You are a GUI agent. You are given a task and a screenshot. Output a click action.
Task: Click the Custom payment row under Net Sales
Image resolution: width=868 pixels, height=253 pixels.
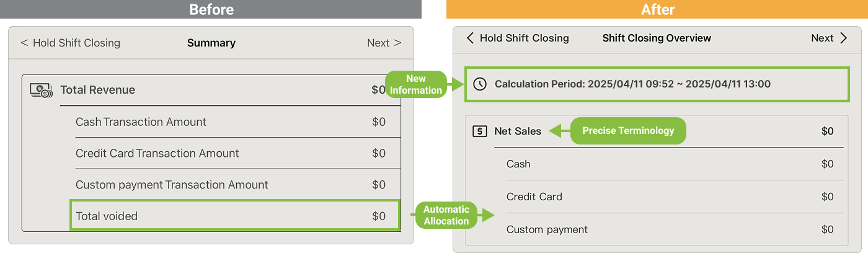pos(668,229)
